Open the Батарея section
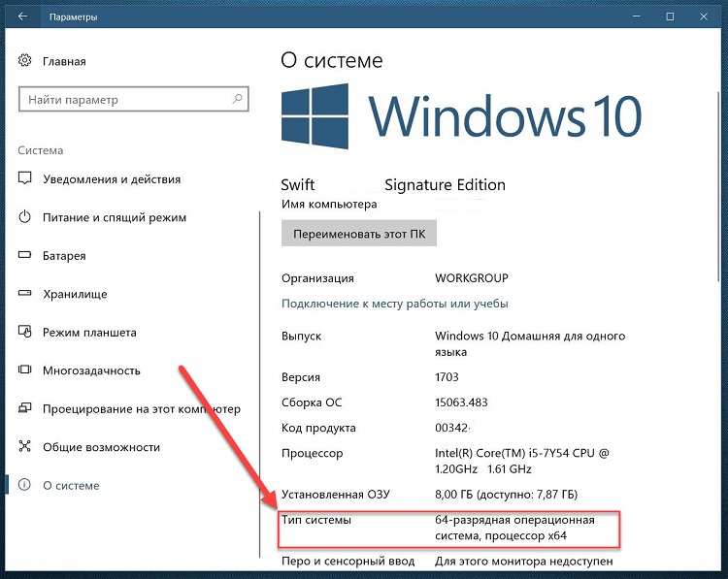Viewport: 728px width, 579px height. [64, 256]
